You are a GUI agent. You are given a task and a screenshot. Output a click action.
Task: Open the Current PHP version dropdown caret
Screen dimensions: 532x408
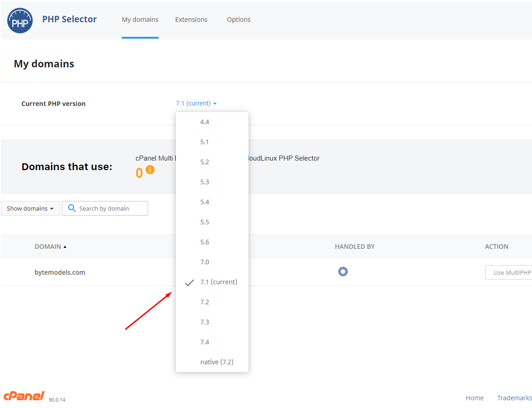214,103
